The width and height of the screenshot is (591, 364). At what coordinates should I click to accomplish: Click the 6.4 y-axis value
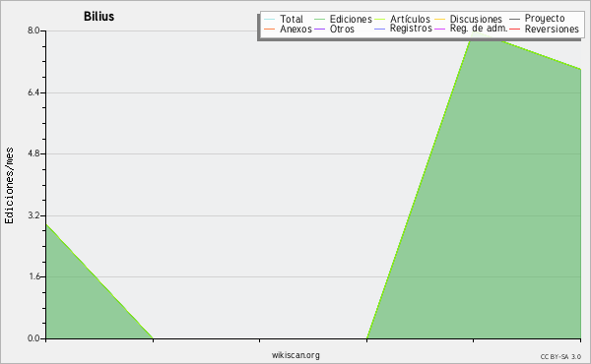pyautogui.click(x=33, y=92)
